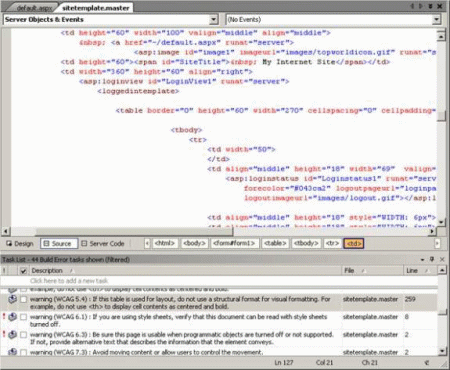Click code editor horizontal scroll right arrow
This screenshot has height=370, width=450.
tap(432, 231)
